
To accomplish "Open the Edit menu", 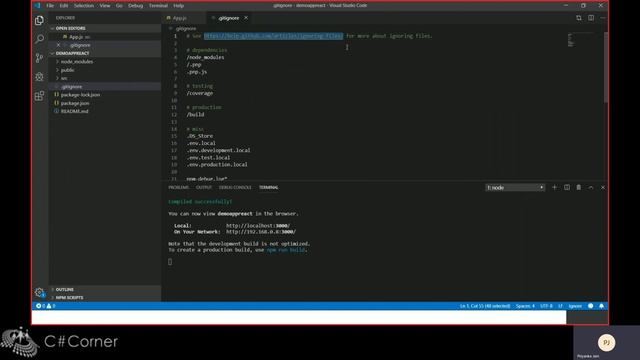I will (x=64, y=6).
